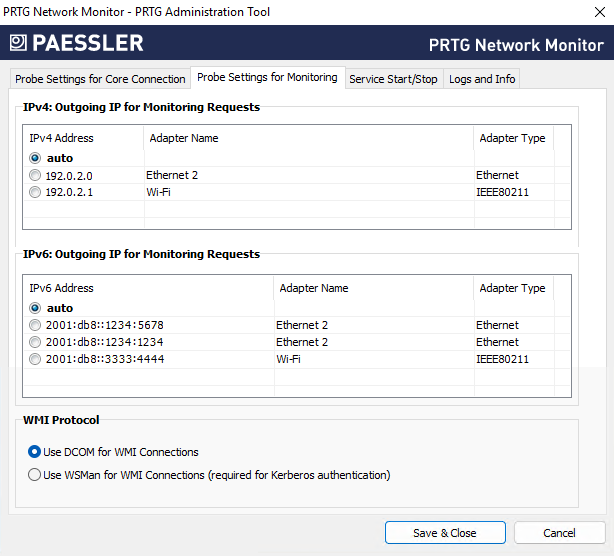The image size is (614, 556).
Task: Enable Use WSMan for WMI Connections
Action: 35,475
